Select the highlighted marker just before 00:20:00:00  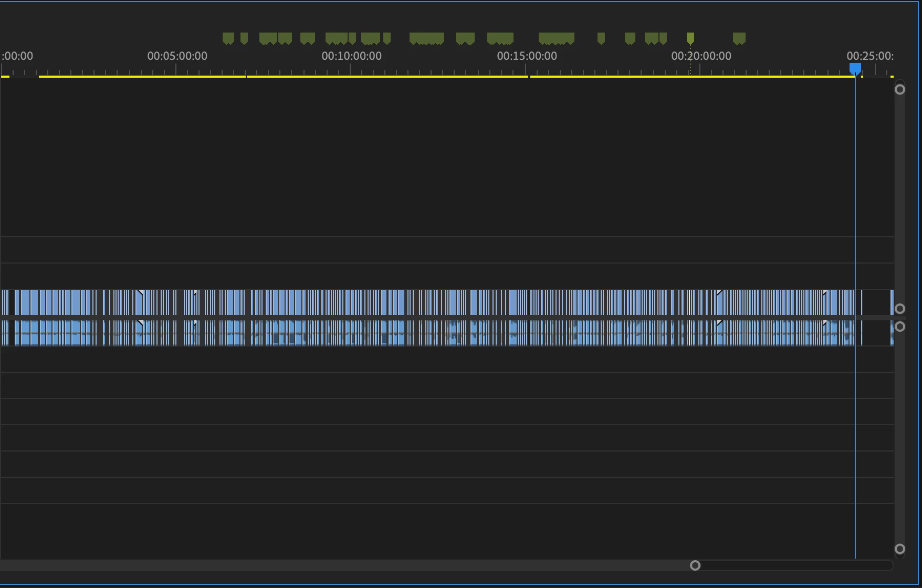pyautogui.click(x=690, y=38)
